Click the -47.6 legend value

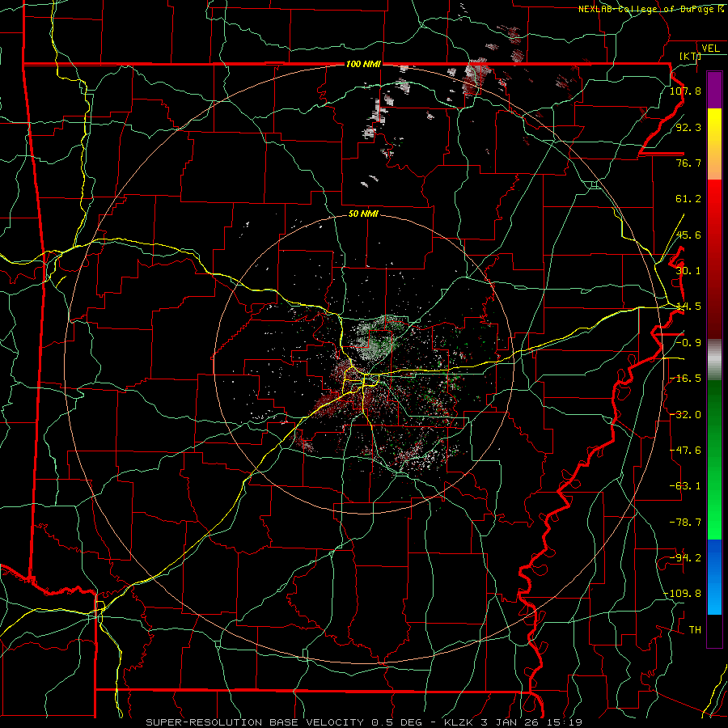pos(685,451)
